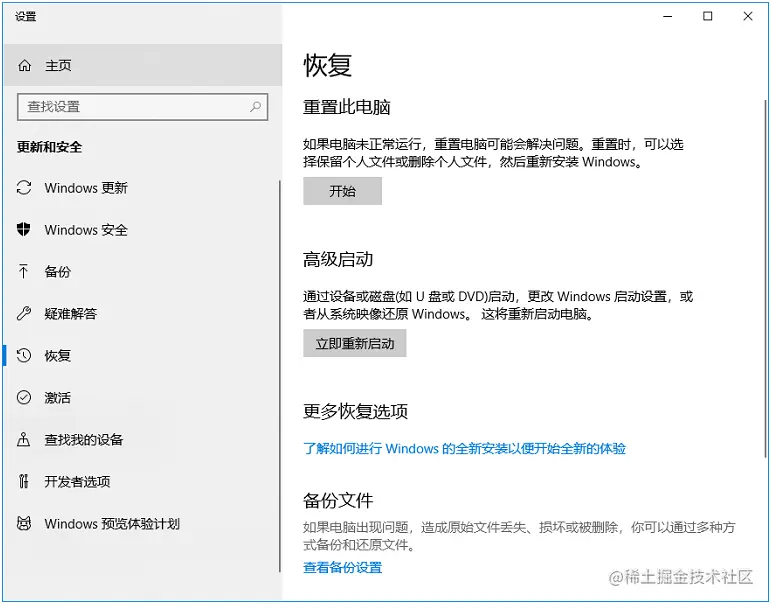Go to the 疑难解答 label

[x=71, y=313]
